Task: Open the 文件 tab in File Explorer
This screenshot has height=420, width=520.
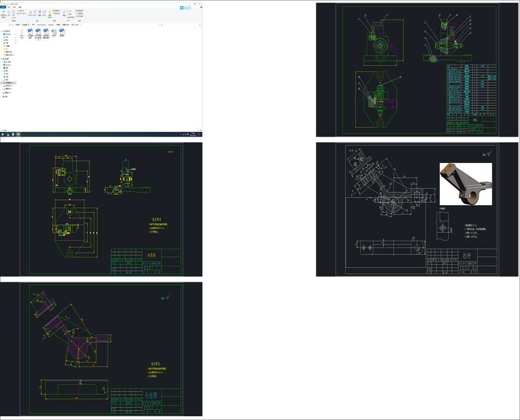Action: pos(3,7)
